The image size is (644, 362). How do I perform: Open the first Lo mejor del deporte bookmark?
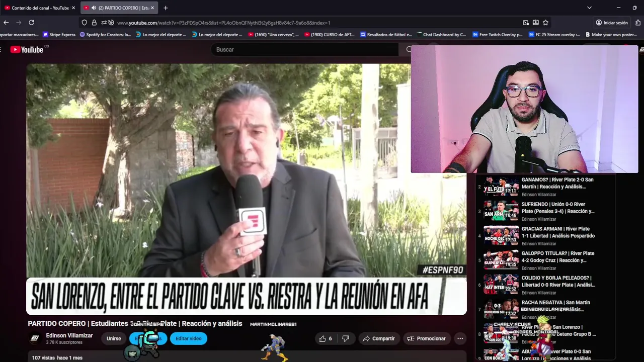coord(161,35)
